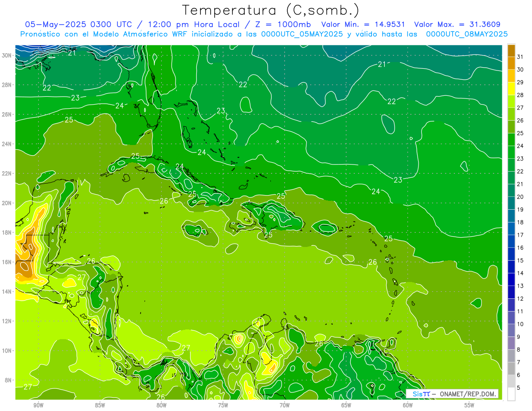This screenshot has height=411, width=532.
Task: Click the legend number 25
Action: pyautogui.click(x=520, y=133)
